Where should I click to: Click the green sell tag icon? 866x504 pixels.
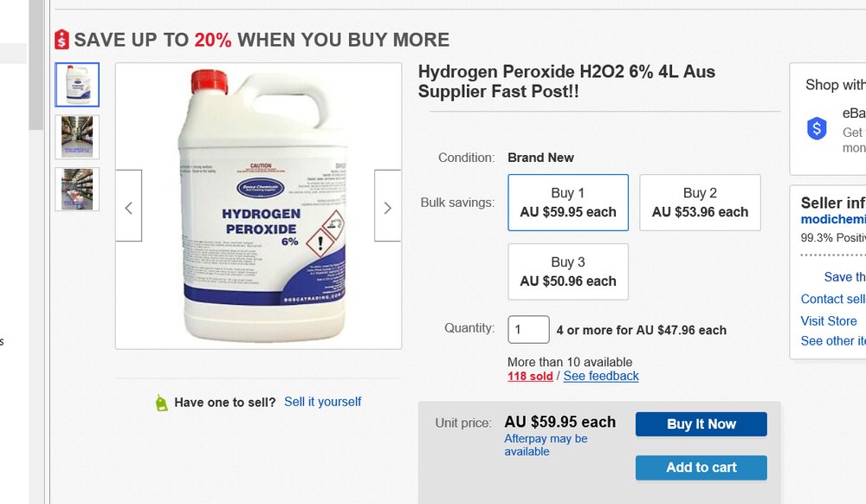coord(161,403)
